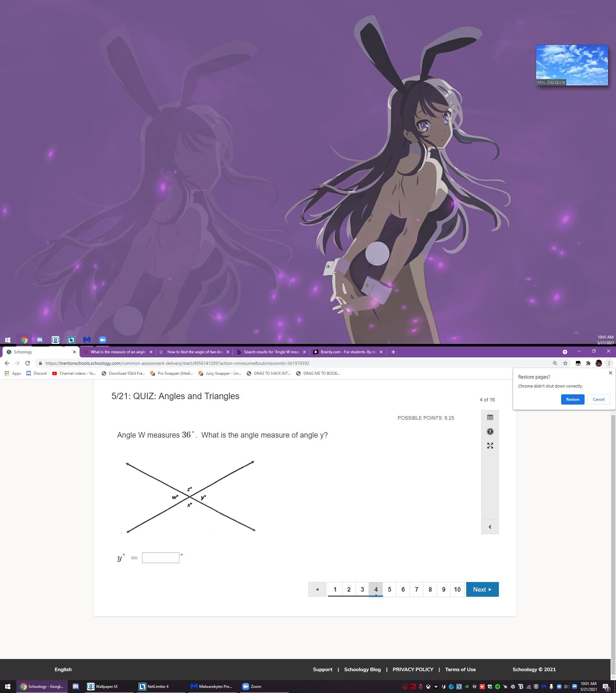This screenshot has height=693, width=616.
Task: Go to the previous question with the back arrow
Action: tap(317, 589)
